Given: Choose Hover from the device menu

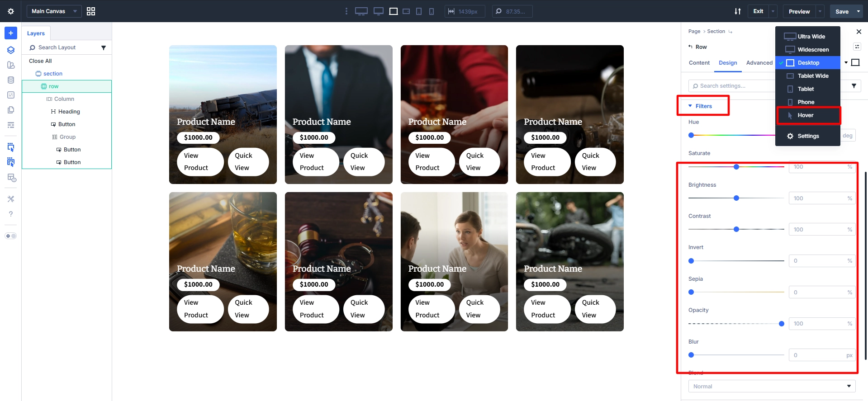Looking at the screenshot, I should pos(808,115).
